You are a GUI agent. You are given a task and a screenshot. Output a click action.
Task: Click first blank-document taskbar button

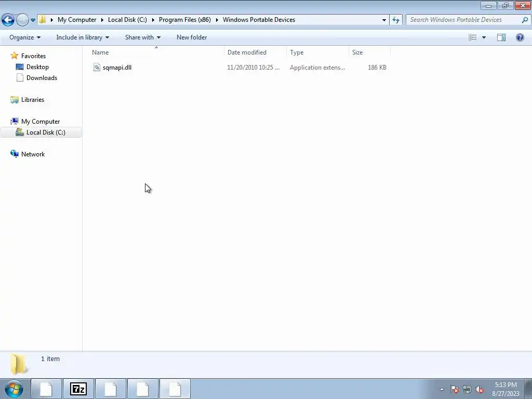click(46, 389)
